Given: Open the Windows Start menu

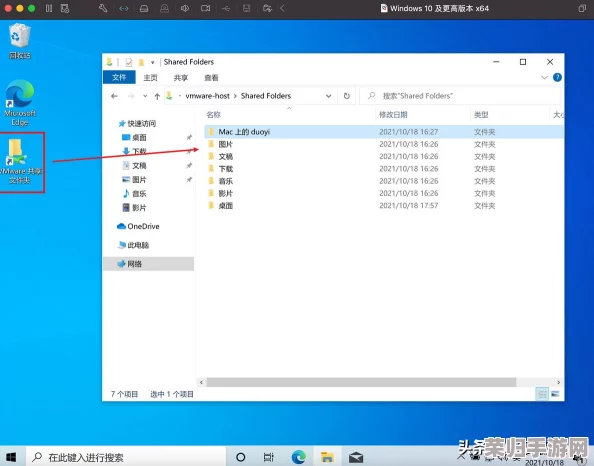Looking at the screenshot, I should (11, 457).
